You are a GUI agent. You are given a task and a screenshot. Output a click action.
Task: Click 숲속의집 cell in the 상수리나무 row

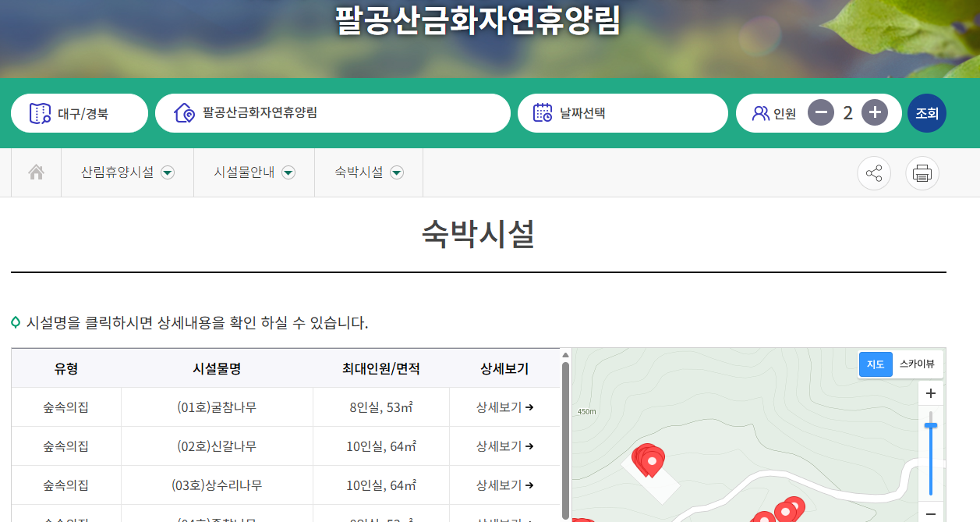pyautogui.click(x=66, y=485)
